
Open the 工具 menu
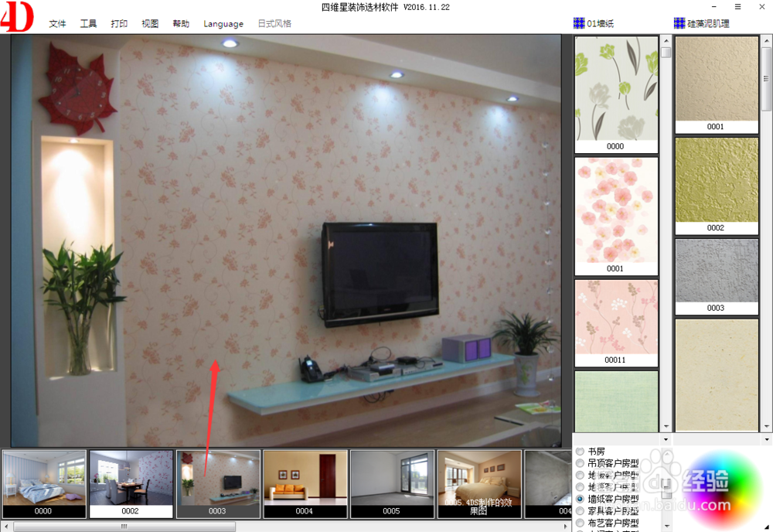pyautogui.click(x=88, y=23)
